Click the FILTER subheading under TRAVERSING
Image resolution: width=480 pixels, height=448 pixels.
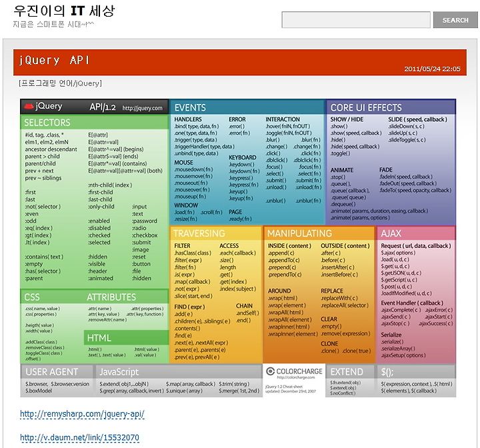pos(182,246)
